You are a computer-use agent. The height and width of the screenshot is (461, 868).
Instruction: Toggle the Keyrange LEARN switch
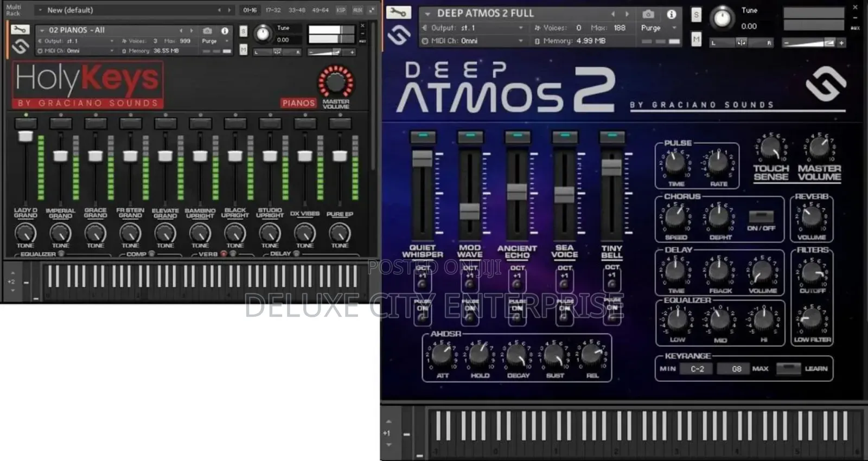pos(788,368)
